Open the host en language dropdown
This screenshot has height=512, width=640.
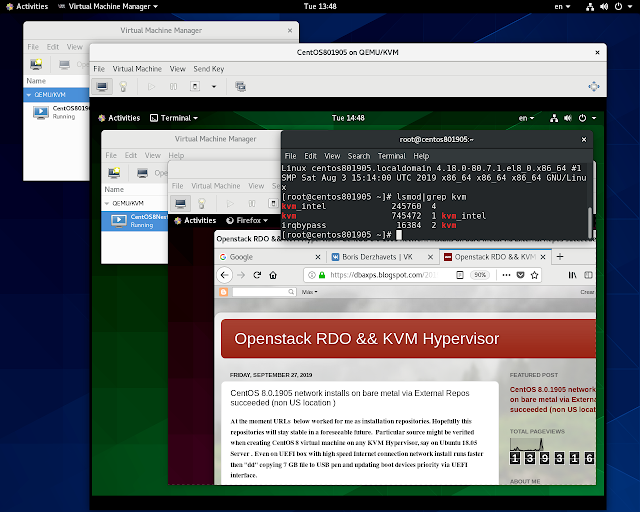point(562,7)
